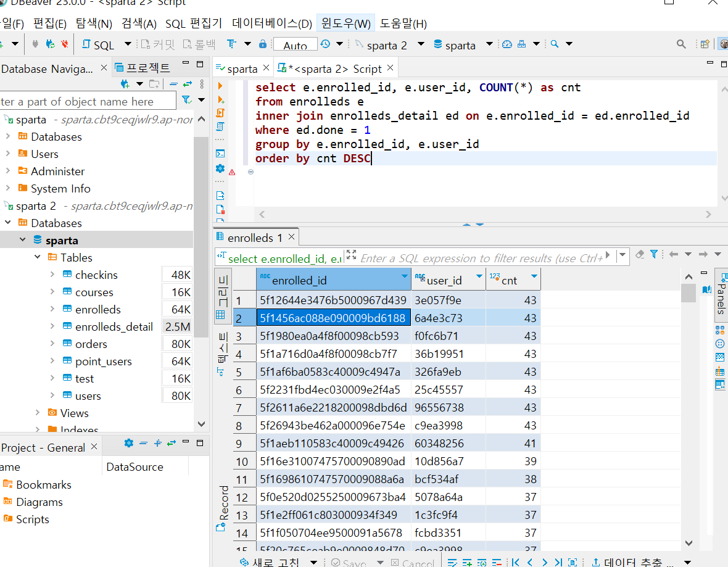This screenshot has width=728, height=567.
Task: Collapse the Tables tree node
Action: pyautogui.click(x=38, y=257)
